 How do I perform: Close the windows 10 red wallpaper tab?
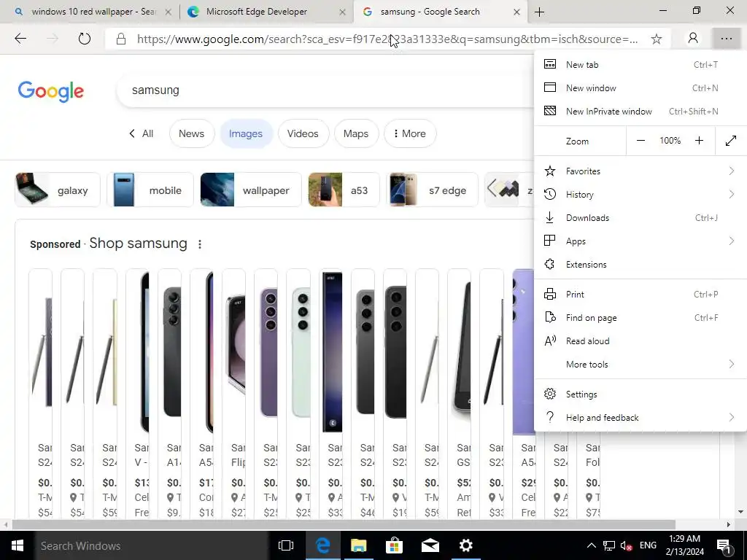[168, 12]
